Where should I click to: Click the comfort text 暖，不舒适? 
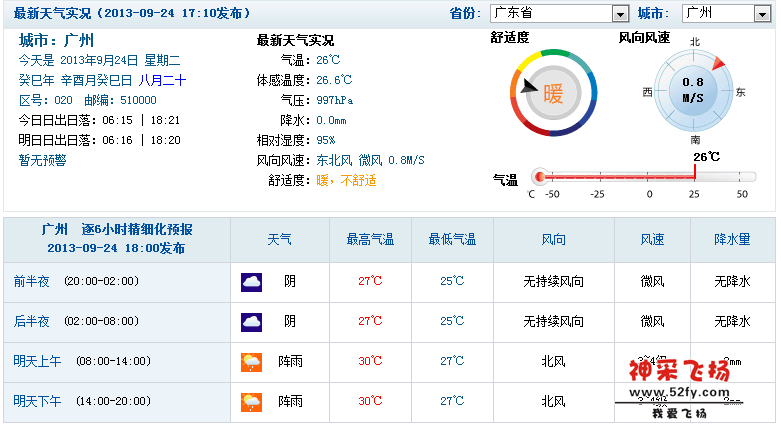pos(346,180)
